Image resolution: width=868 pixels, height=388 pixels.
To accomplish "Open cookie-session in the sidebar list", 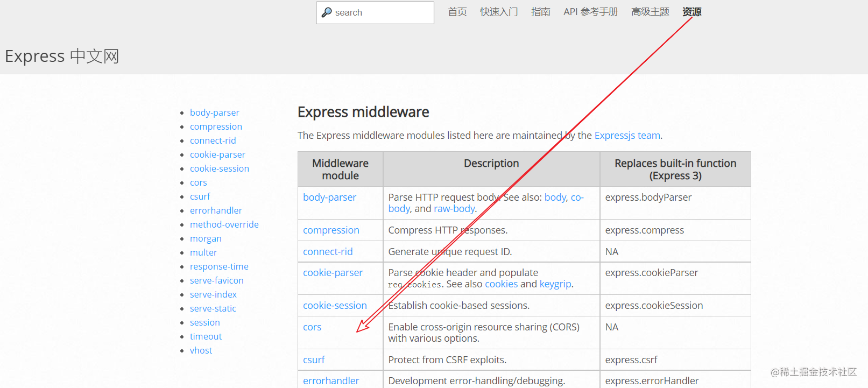I will point(220,168).
